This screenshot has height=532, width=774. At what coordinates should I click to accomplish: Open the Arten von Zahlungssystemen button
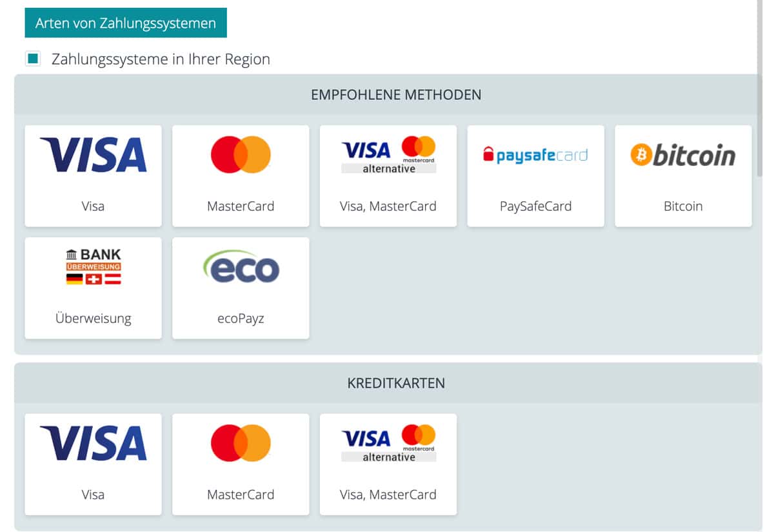(126, 23)
